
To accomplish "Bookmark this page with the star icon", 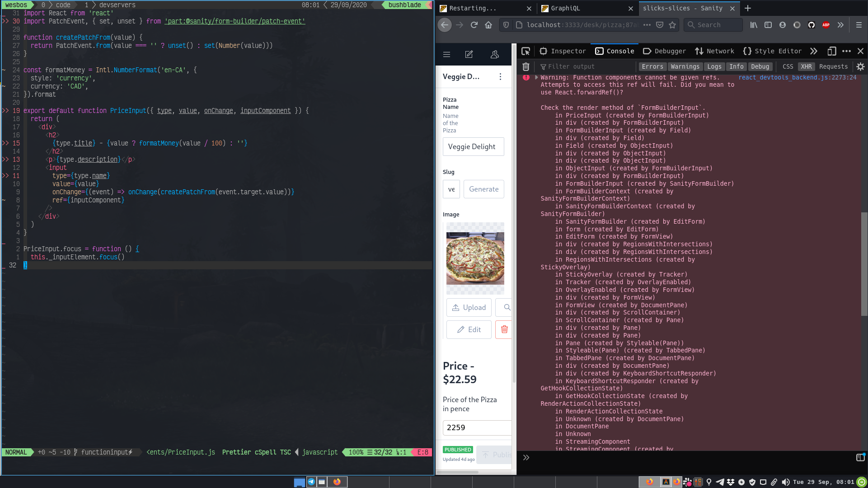I will 672,25.
